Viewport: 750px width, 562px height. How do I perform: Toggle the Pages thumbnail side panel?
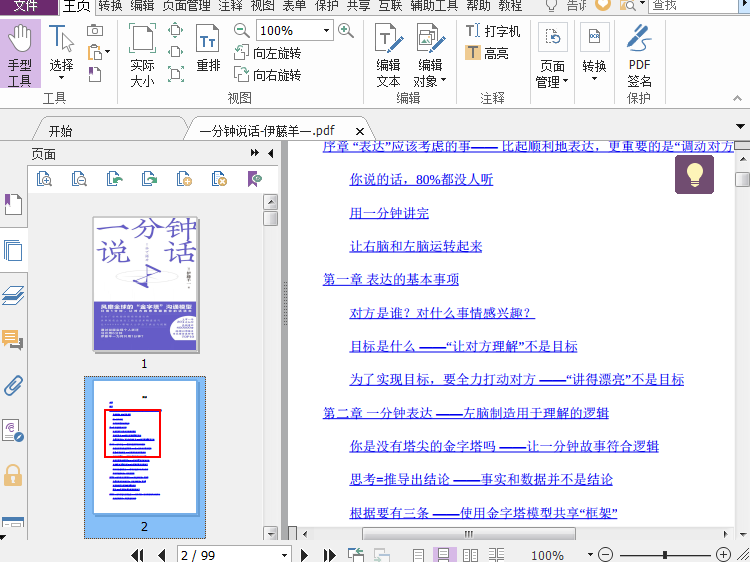click(x=13, y=250)
